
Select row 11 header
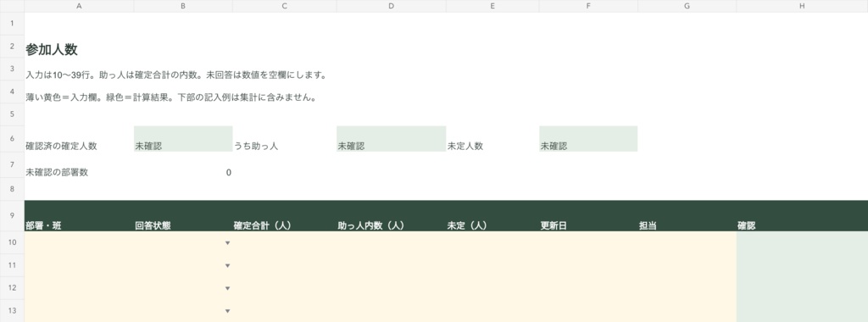coord(12,265)
